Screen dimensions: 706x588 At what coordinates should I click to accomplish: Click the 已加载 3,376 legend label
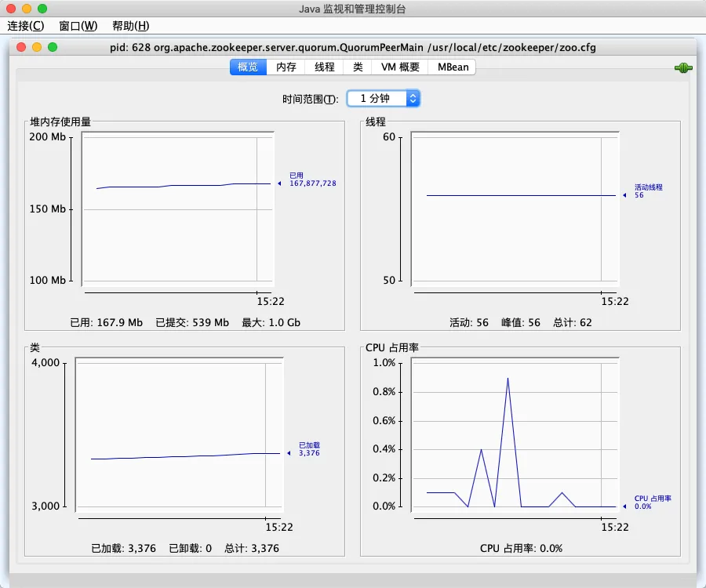[309, 449]
